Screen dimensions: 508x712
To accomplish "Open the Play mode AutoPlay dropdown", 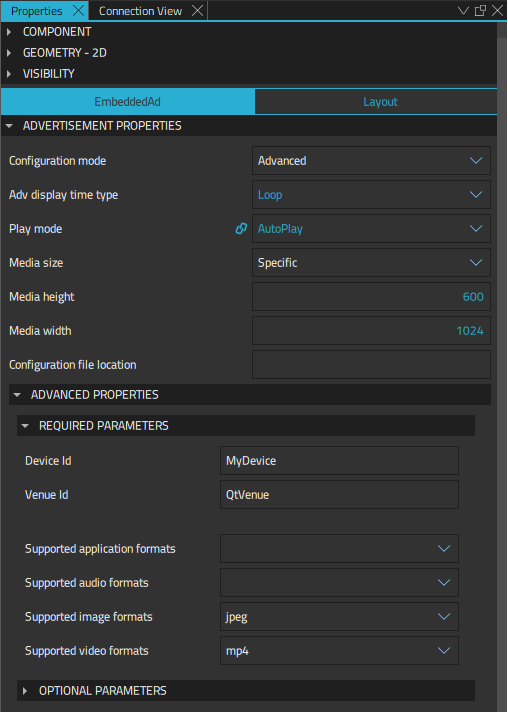I will (371, 228).
